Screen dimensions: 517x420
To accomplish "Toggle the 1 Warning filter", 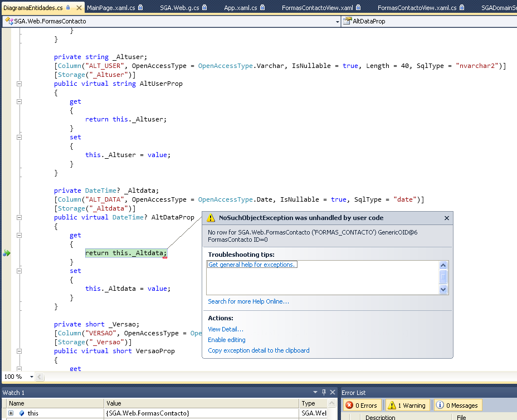I will pyautogui.click(x=407, y=406).
